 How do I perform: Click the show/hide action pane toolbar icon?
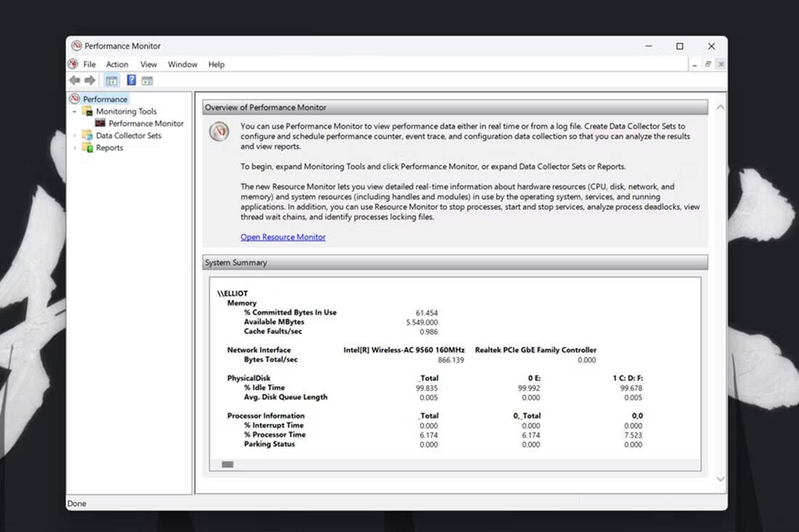coord(147,80)
